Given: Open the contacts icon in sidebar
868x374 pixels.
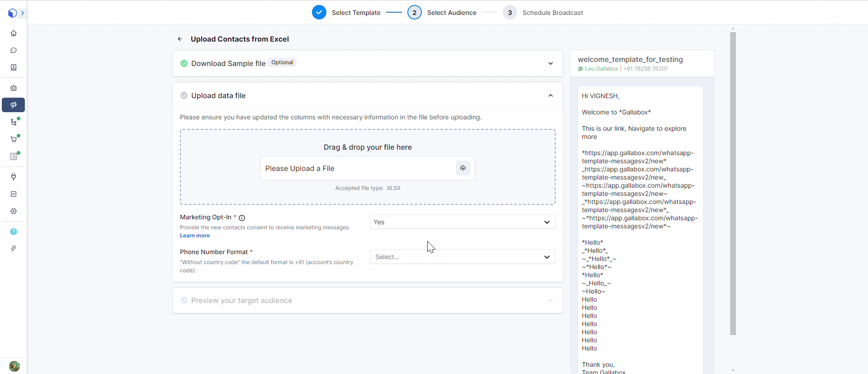Looking at the screenshot, I should pos(14,67).
